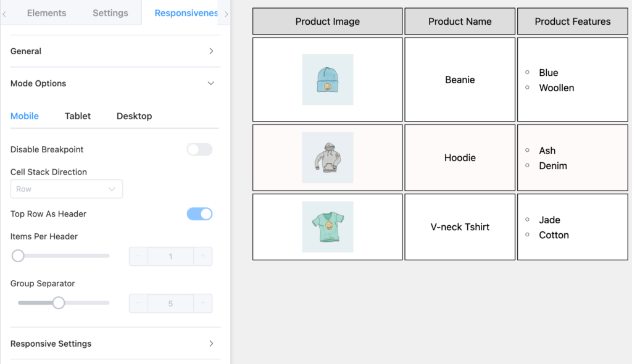The image size is (632, 364).
Task: Click the Items Per Header value field
Action: (170, 257)
